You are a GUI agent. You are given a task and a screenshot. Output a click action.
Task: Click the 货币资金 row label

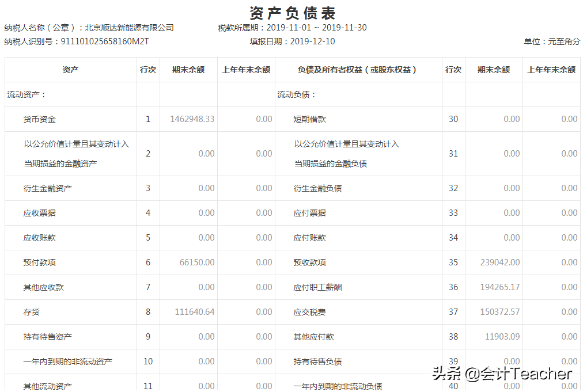[39, 119]
